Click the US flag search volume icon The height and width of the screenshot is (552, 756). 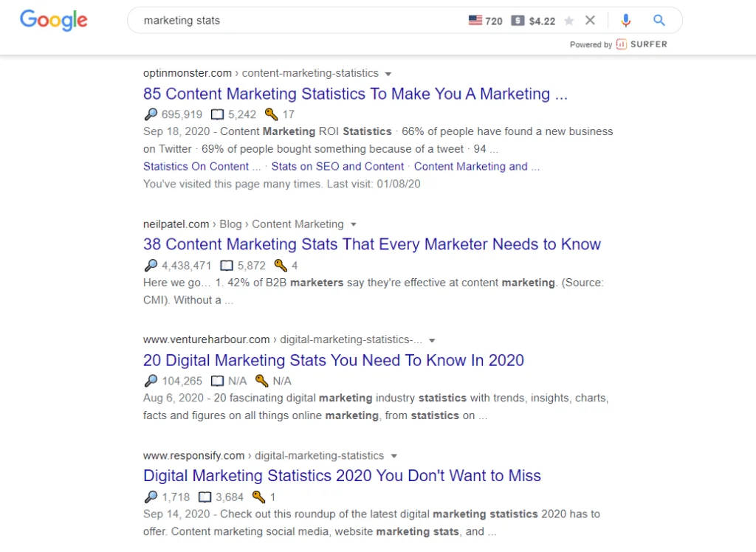475,20
